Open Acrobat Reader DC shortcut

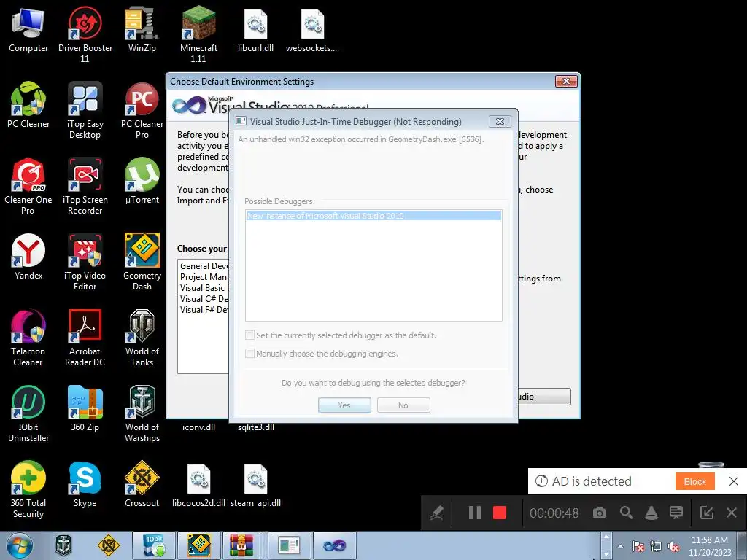[x=85, y=338]
